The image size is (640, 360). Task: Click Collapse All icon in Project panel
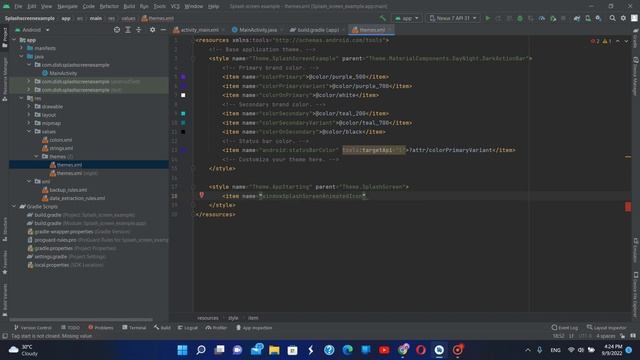[138, 30]
